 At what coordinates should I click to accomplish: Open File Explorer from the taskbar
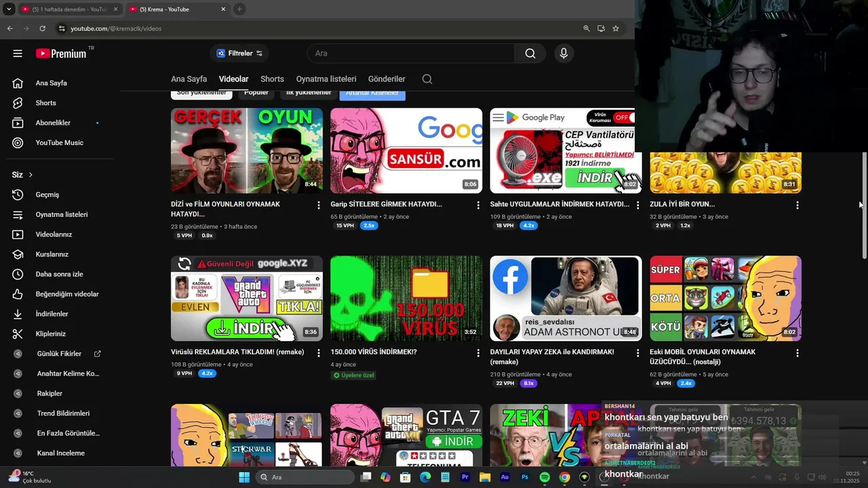point(485,477)
